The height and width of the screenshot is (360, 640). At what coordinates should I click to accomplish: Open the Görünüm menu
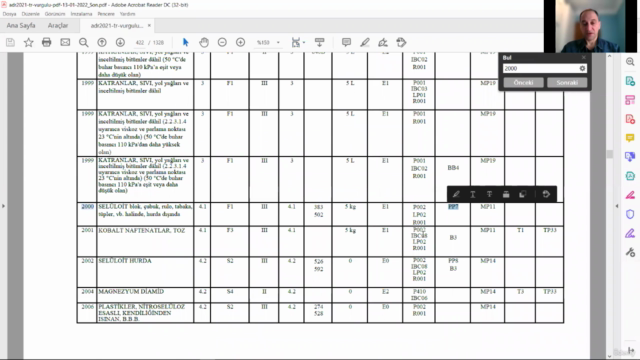55,14
